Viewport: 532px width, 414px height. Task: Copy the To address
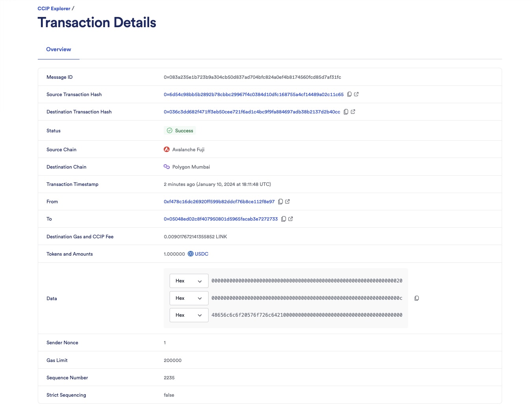[x=283, y=219]
